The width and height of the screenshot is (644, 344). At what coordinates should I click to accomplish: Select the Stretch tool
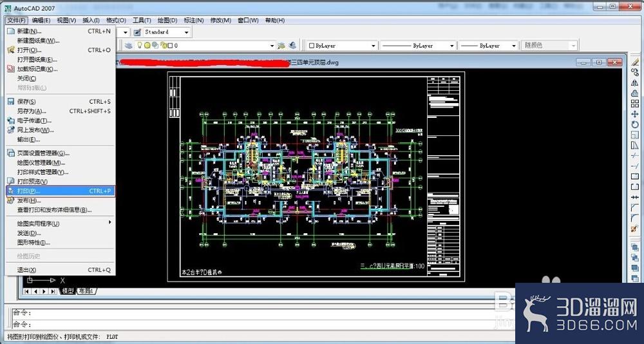pyautogui.click(x=635, y=145)
